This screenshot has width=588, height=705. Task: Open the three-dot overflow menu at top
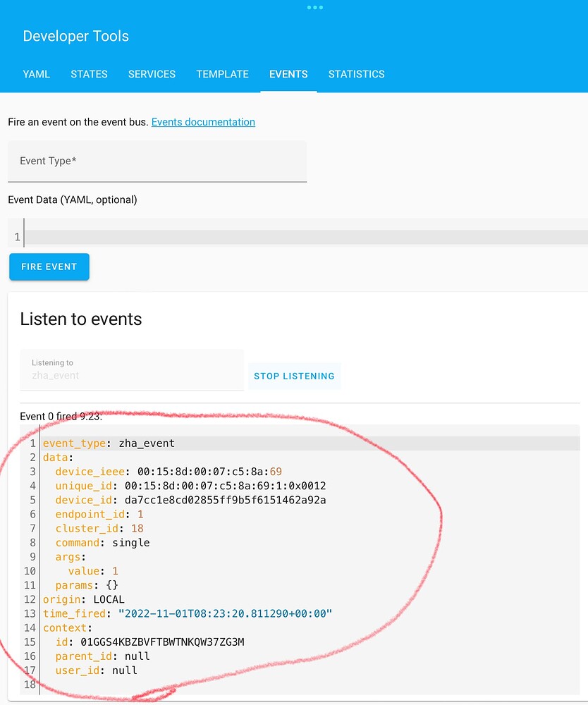point(315,8)
